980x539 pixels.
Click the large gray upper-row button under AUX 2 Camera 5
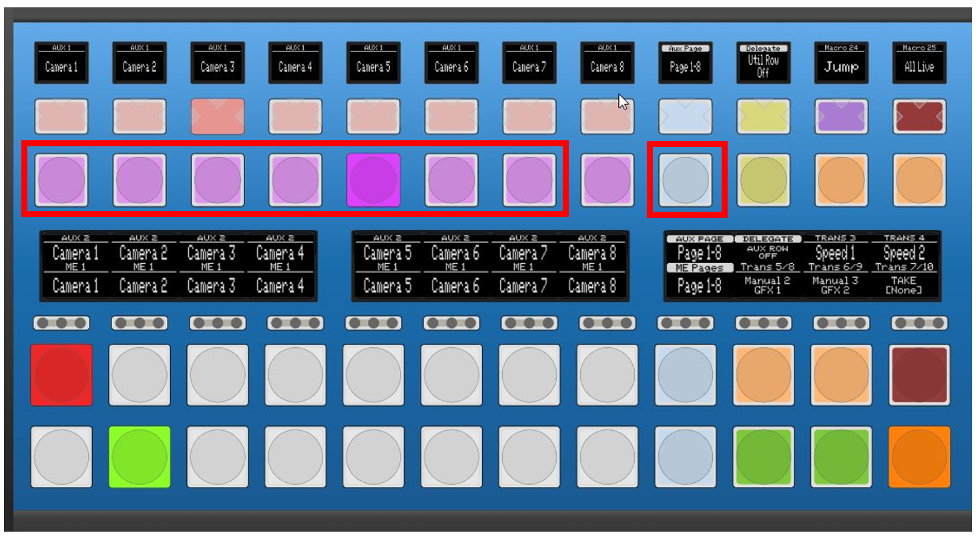373,375
